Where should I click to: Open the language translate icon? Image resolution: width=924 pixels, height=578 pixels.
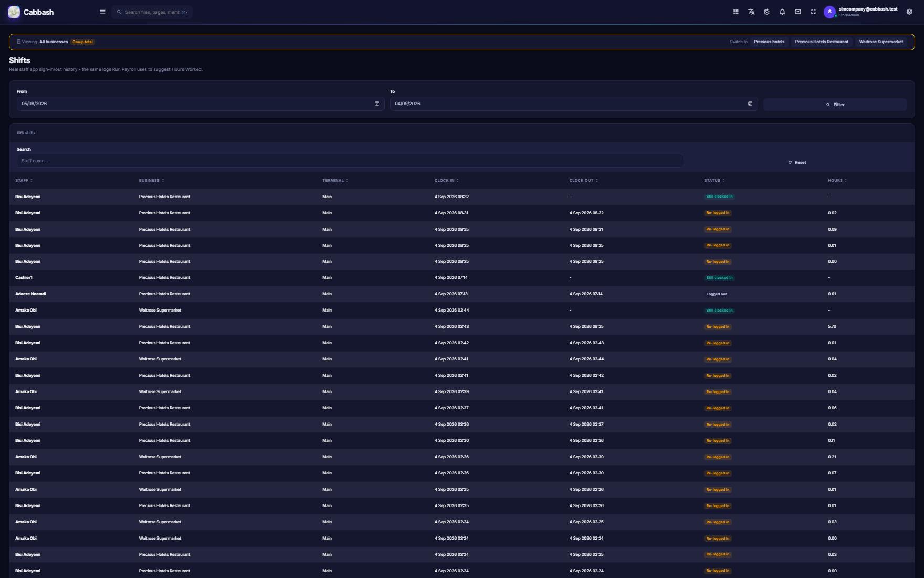[751, 12]
